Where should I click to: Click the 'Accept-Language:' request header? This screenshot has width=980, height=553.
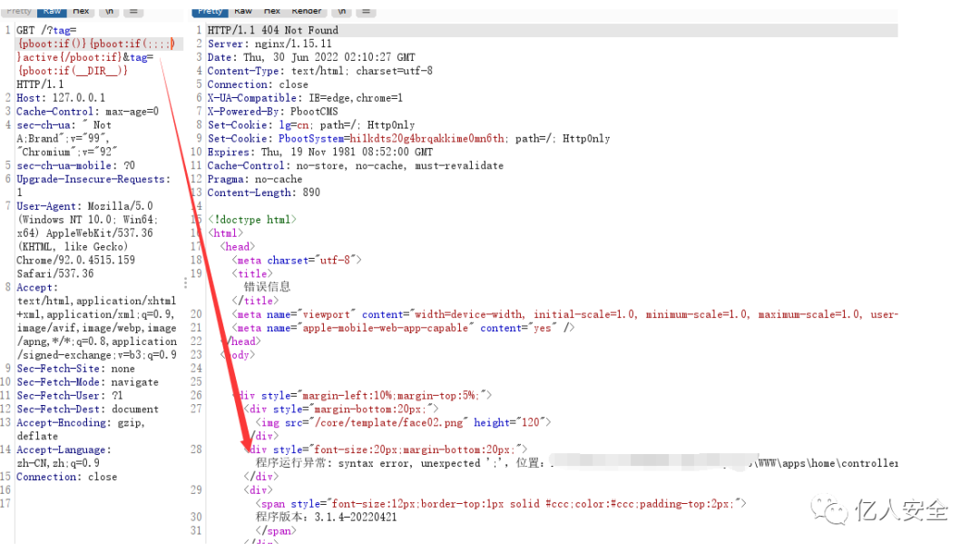(64, 449)
